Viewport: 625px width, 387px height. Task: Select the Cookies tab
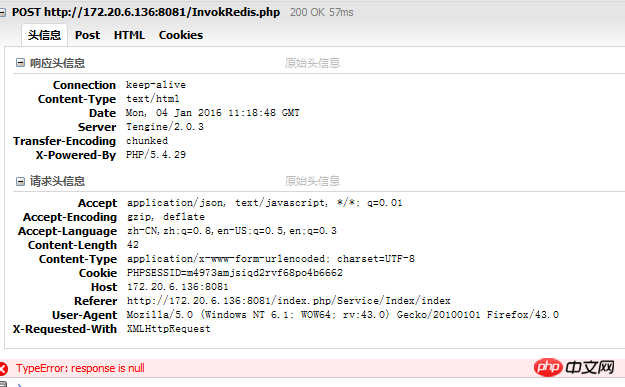181,35
